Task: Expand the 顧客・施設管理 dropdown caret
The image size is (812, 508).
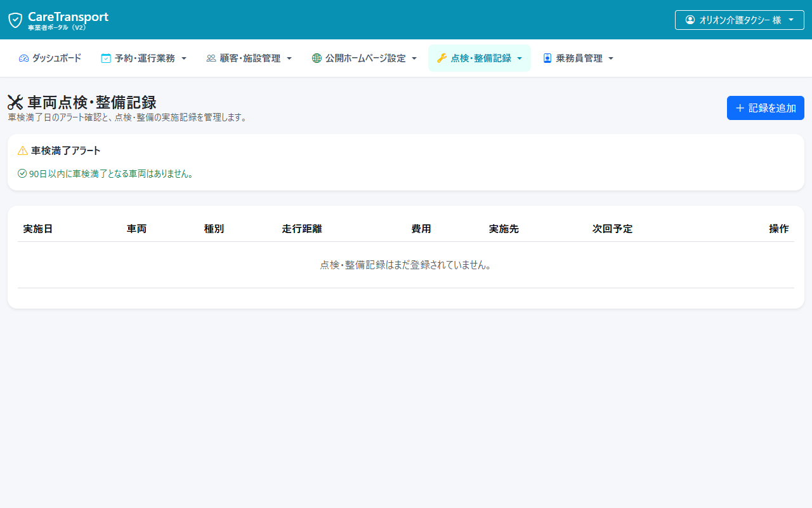Action: [x=289, y=58]
